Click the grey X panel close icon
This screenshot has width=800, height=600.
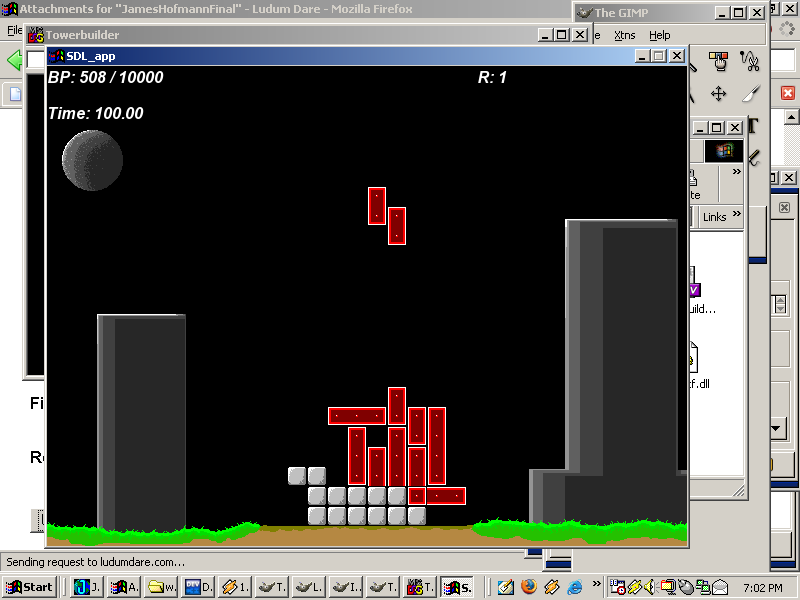(x=784, y=208)
